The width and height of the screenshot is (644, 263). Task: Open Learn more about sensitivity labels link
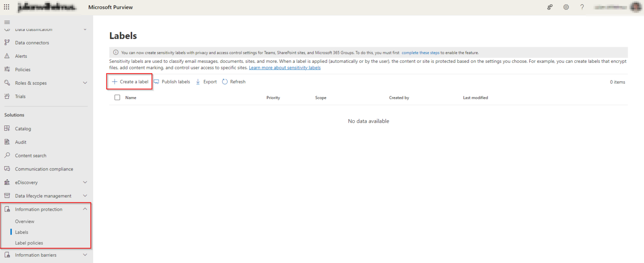click(x=285, y=68)
